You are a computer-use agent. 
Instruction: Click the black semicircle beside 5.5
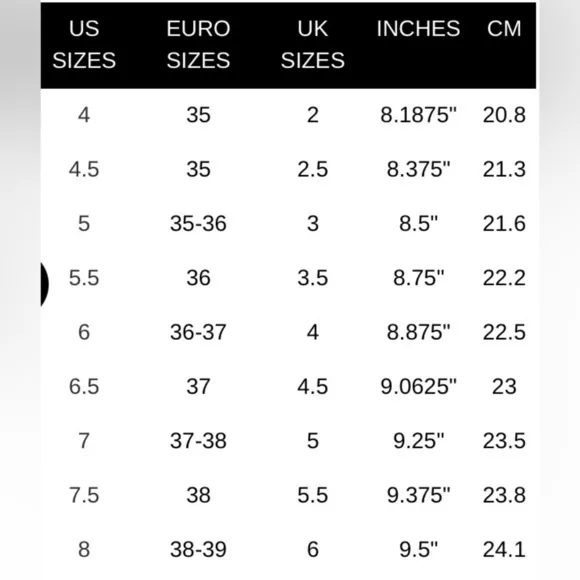[x=44, y=284]
